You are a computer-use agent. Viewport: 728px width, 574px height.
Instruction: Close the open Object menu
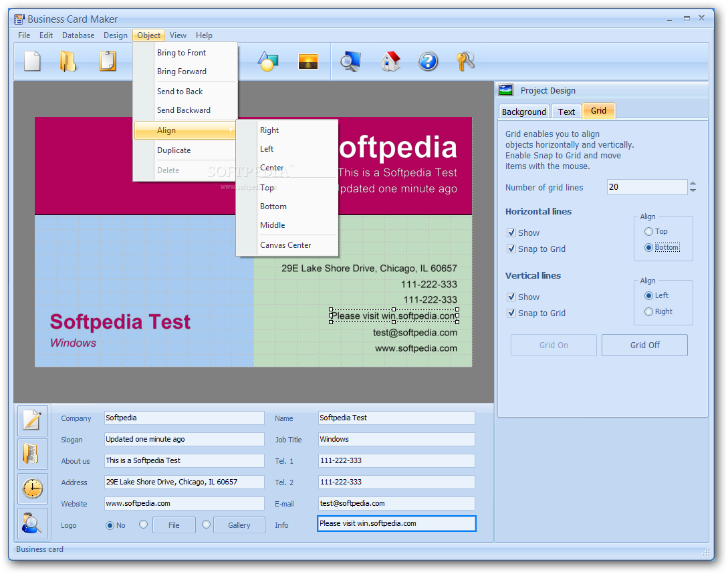(148, 35)
